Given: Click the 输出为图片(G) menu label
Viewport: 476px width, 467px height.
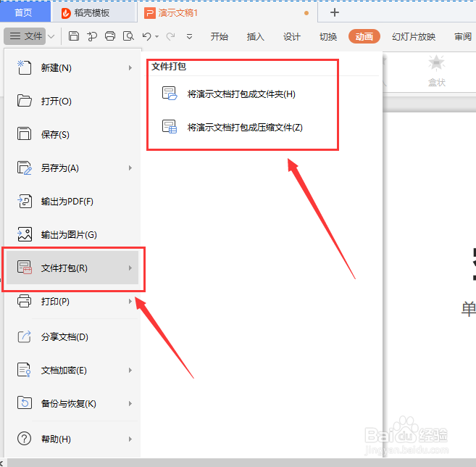Looking at the screenshot, I should (69, 234).
